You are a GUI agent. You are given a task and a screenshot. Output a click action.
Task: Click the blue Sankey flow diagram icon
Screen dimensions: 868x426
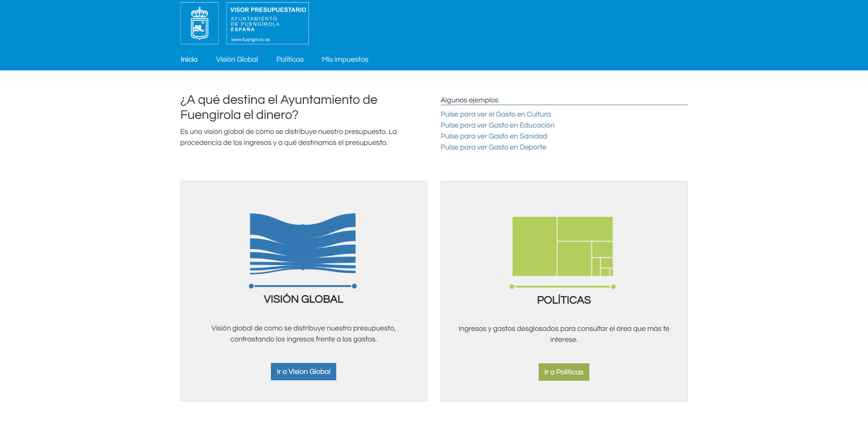point(302,243)
